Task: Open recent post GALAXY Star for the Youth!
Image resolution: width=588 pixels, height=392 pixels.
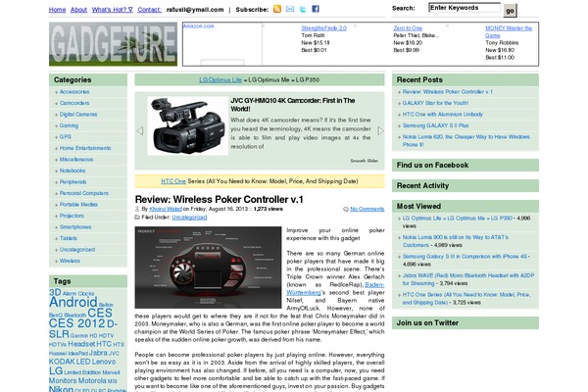Action: [x=435, y=103]
